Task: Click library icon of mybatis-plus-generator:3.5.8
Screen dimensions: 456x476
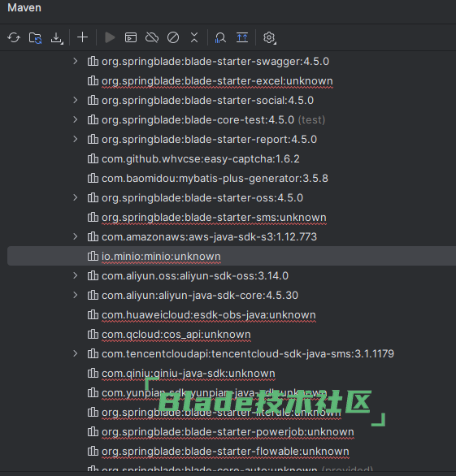Action: click(x=93, y=178)
